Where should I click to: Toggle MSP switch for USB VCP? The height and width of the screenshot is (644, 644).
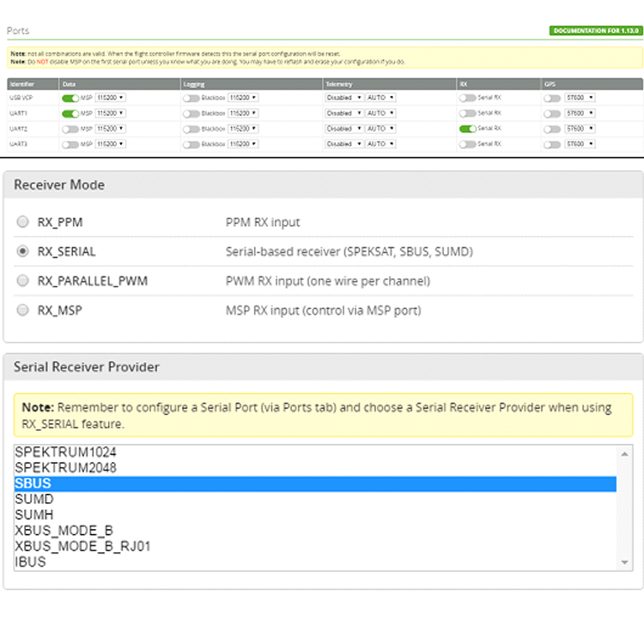click(70, 98)
